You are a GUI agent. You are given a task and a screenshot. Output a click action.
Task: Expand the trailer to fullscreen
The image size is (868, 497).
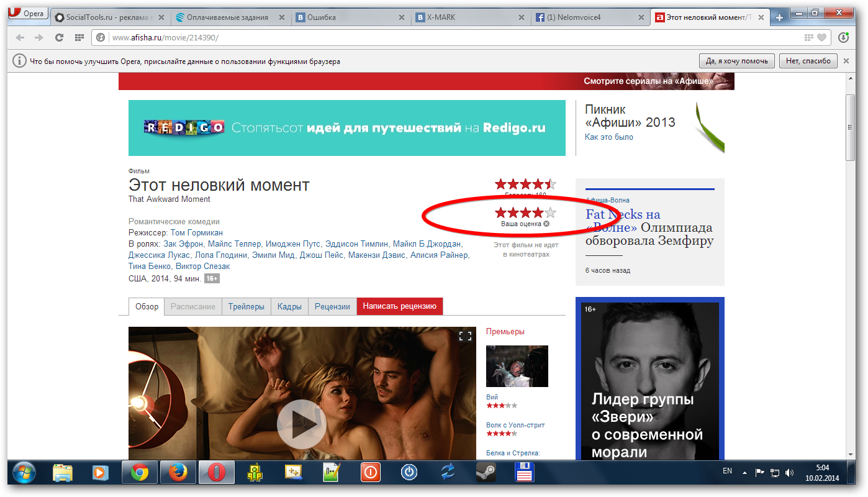[465, 336]
